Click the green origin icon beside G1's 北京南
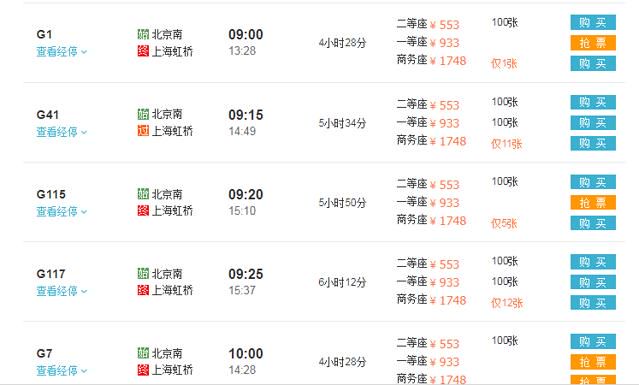 pos(143,34)
